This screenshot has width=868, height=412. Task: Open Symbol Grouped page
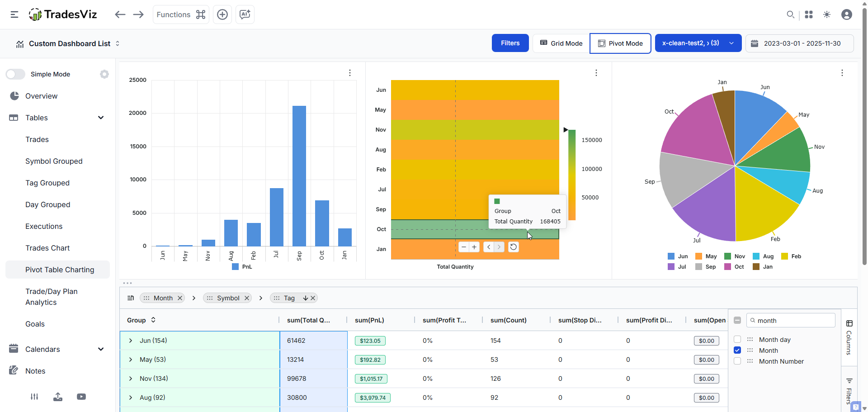(x=54, y=161)
